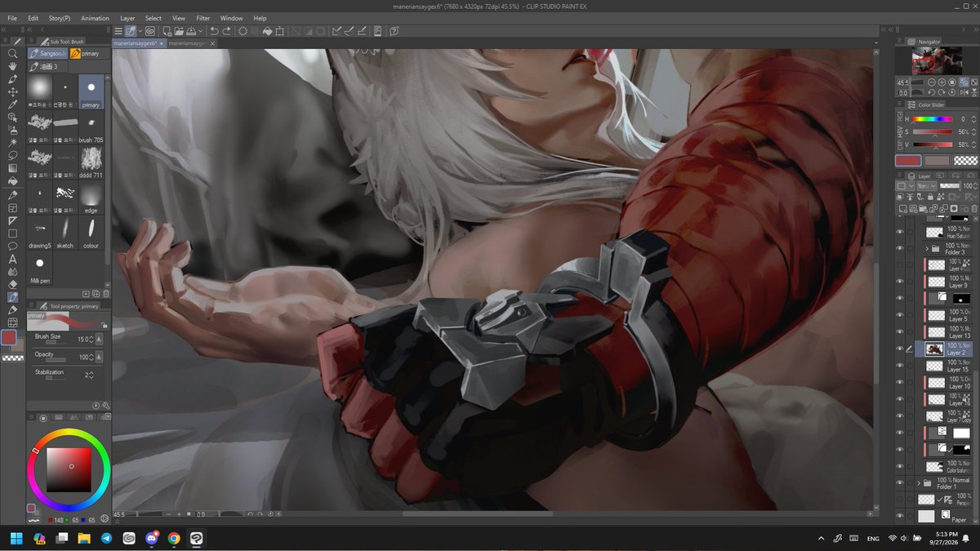Toggle visibility of Layer 2
Screen dimensions: 980x551
pos(900,349)
